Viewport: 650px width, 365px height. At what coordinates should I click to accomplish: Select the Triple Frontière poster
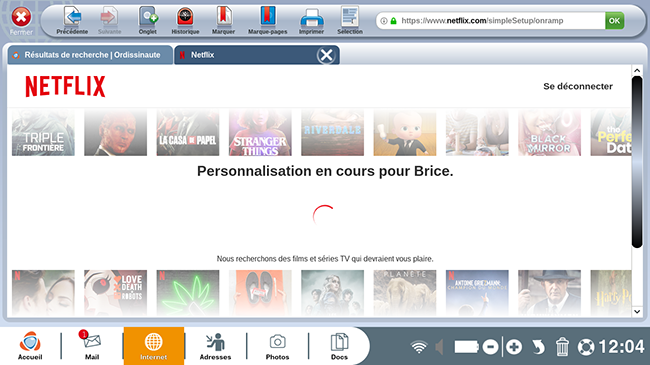43,133
